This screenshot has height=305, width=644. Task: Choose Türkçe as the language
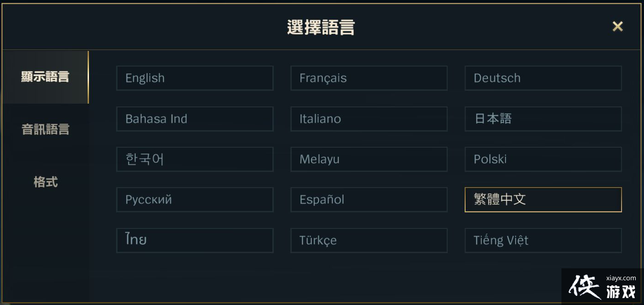point(369,240)
